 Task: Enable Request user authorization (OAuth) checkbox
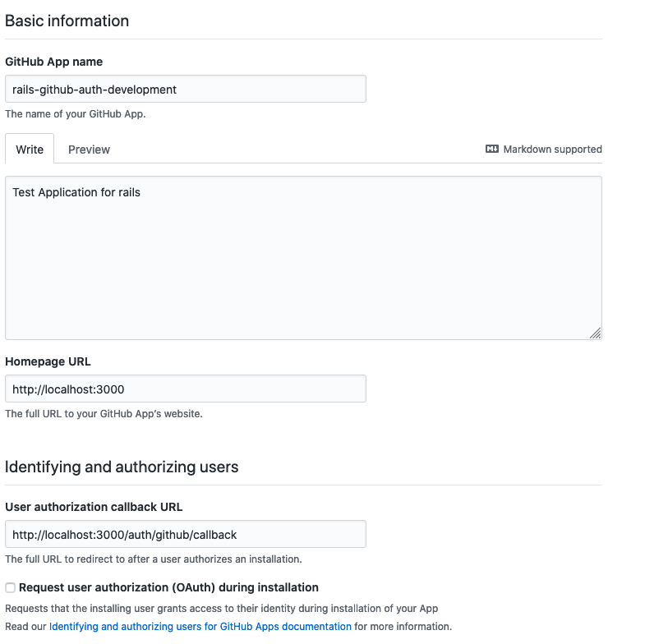coord(11,587)
